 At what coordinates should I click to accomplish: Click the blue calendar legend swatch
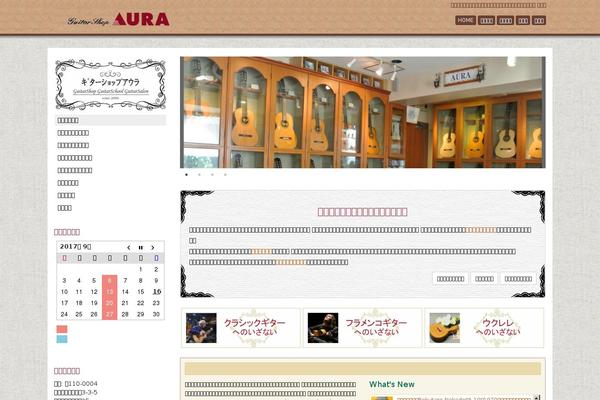62,339
